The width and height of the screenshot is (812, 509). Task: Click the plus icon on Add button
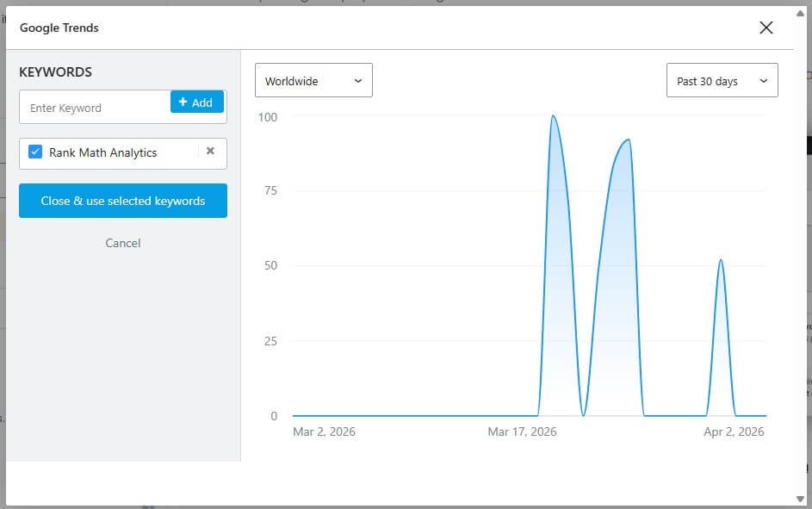pyautogui.click(x=183, y=102)
